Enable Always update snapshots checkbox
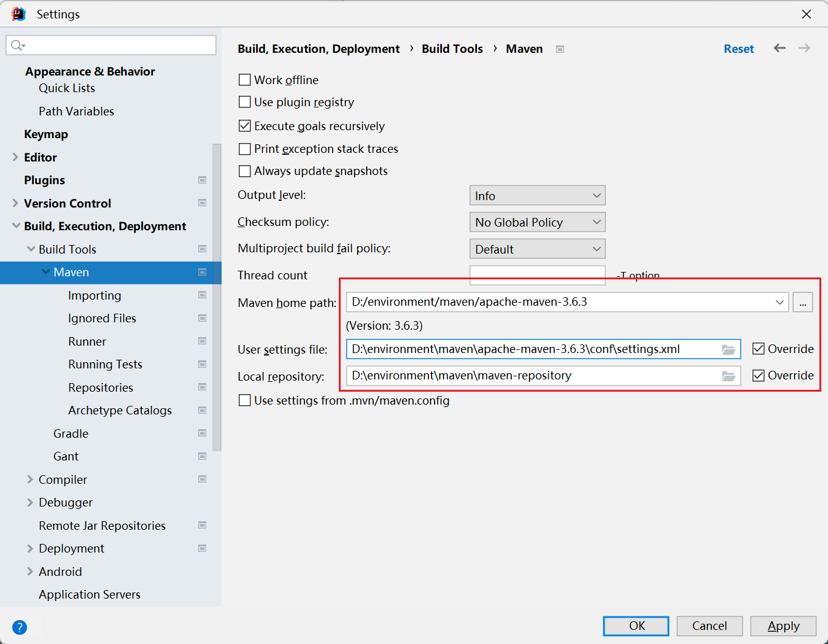Screen dimensions: 828x644 (244, 171)
